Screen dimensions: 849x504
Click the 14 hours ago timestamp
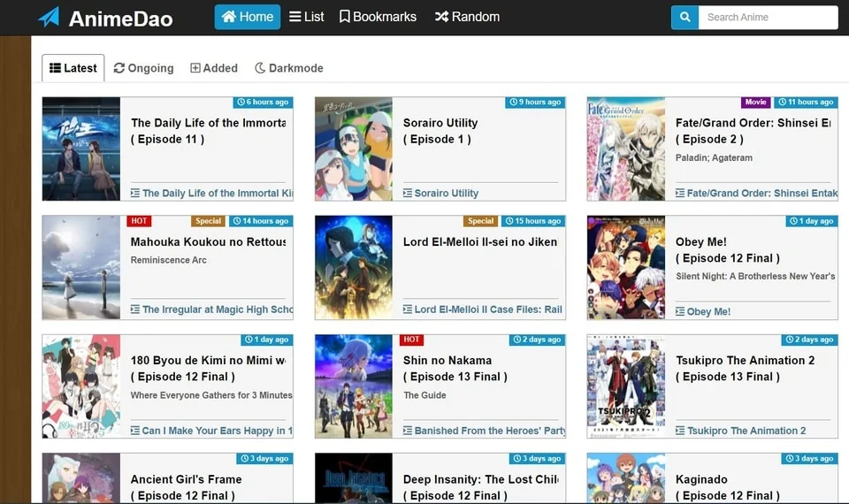[261, 221]
